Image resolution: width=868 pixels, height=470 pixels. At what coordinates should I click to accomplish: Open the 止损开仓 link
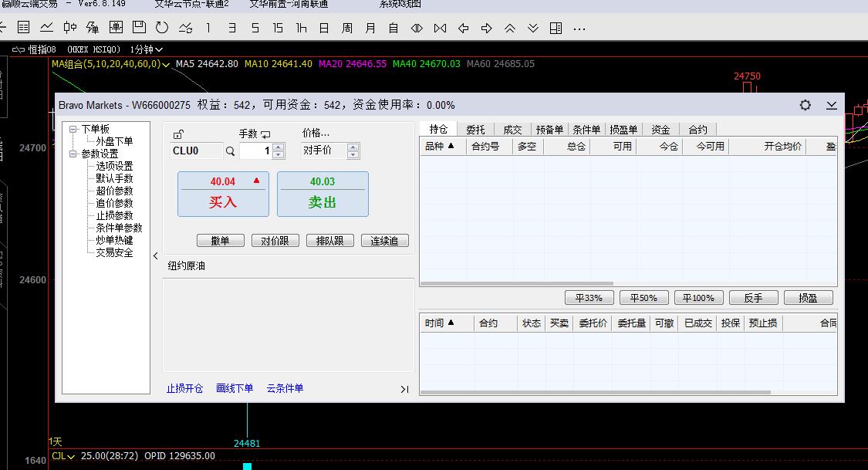184,388
